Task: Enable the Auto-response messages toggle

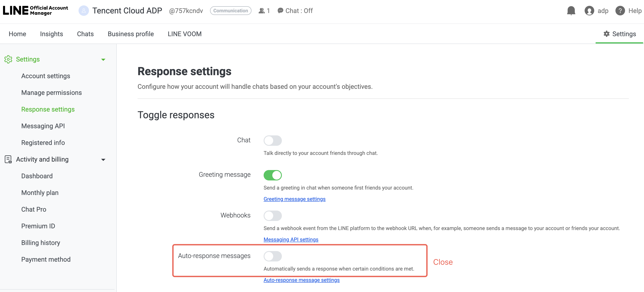Action: coord(273,256)
